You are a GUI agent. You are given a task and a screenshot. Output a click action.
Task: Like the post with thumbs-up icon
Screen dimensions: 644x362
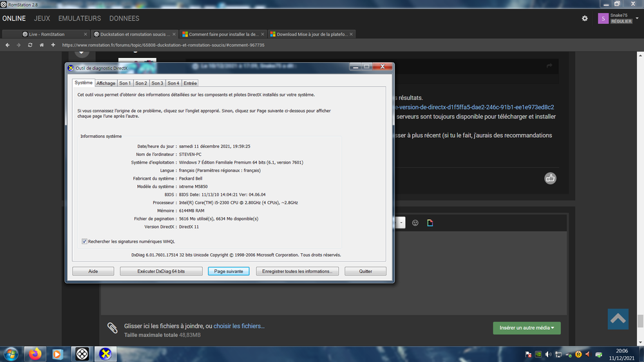(551, 178)
